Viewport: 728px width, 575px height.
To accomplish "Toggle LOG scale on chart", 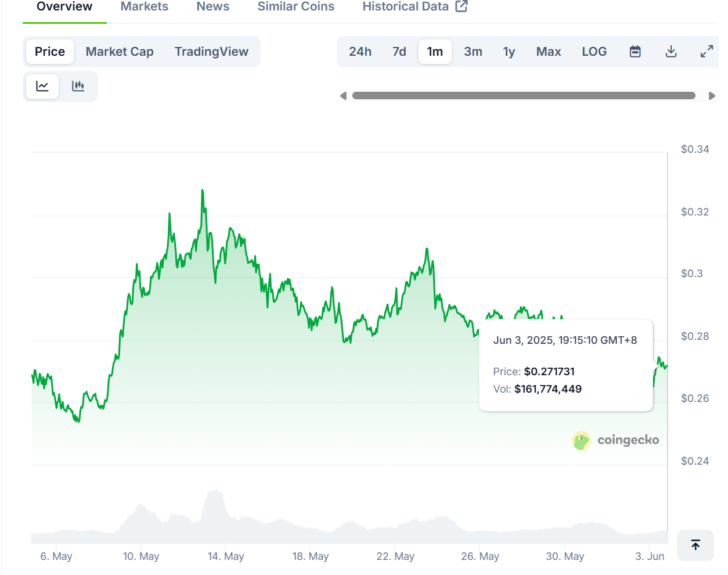I will tap(594, 52).
